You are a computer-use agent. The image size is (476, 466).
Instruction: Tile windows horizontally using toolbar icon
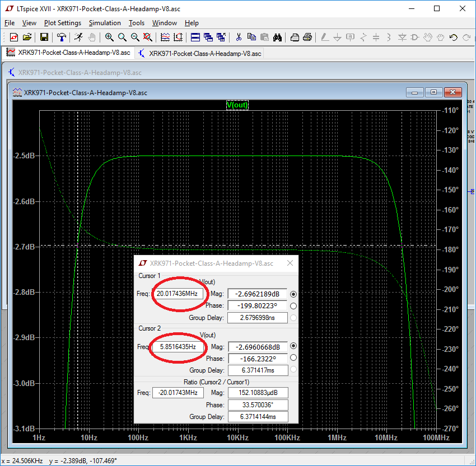[x=195, y=37]
